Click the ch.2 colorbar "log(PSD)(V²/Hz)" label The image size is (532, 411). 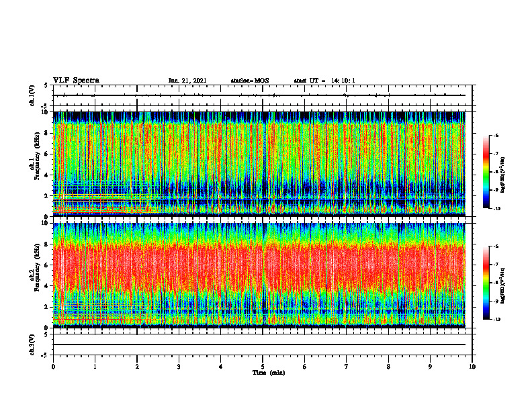coord(503,285)
